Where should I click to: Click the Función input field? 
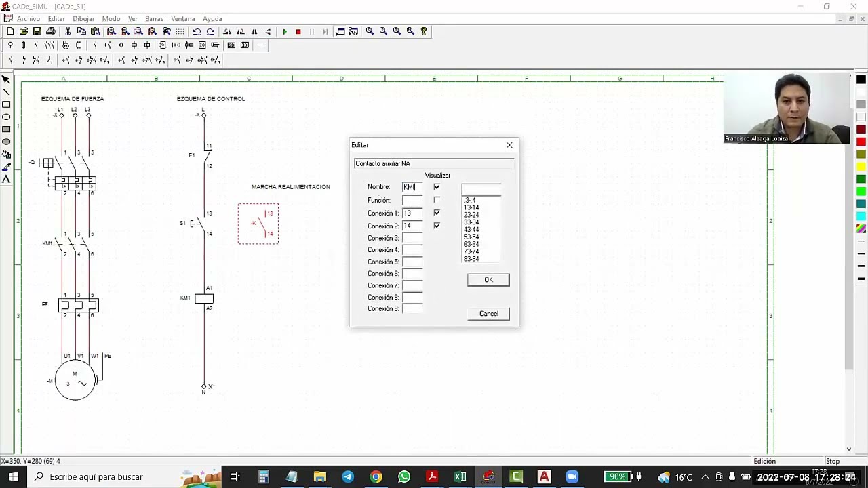click(412, 200)
